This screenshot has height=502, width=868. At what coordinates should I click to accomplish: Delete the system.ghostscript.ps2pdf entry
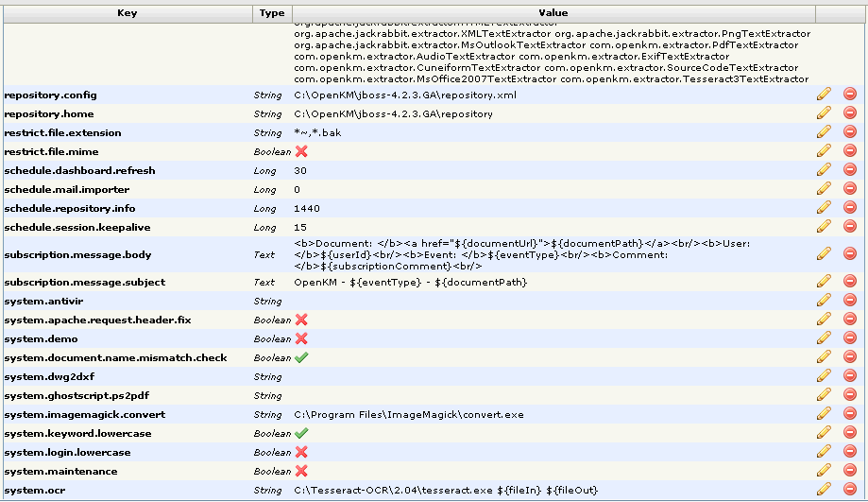click(850, 394)
